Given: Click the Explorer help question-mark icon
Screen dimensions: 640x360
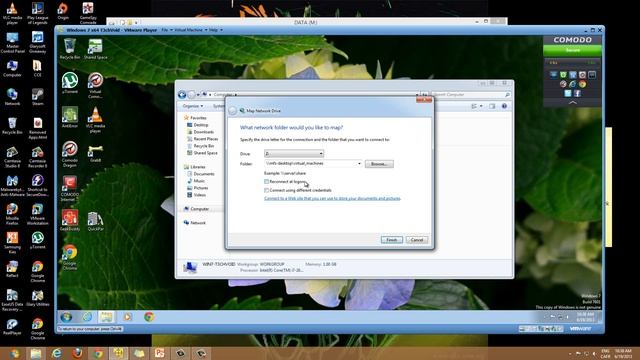Looking at the screenshot, I should 504,106.
